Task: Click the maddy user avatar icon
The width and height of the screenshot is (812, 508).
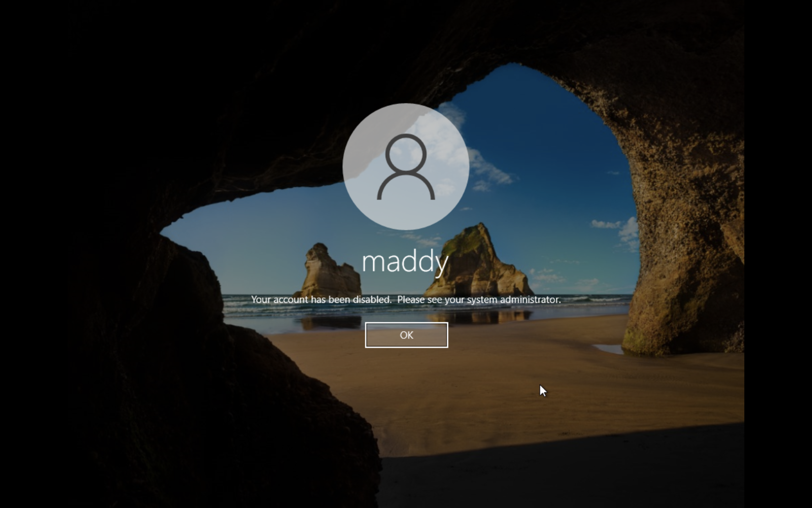Action: coord(406,167)
